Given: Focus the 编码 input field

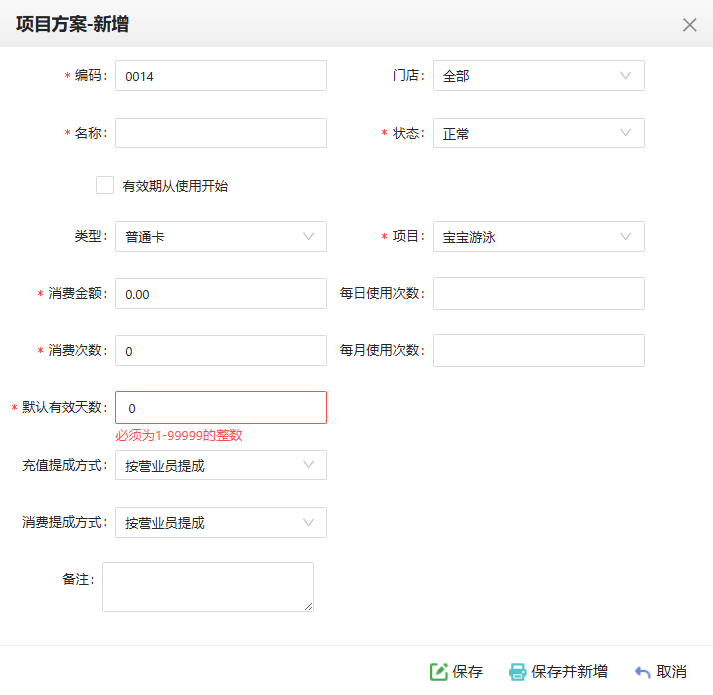Looking at the screenshot, I should click(x=220, y=76).
